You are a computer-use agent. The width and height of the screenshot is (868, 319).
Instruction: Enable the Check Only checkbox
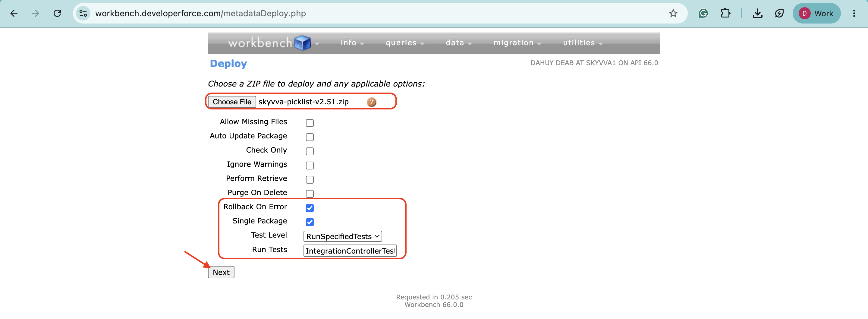click(x=310, y=151)
